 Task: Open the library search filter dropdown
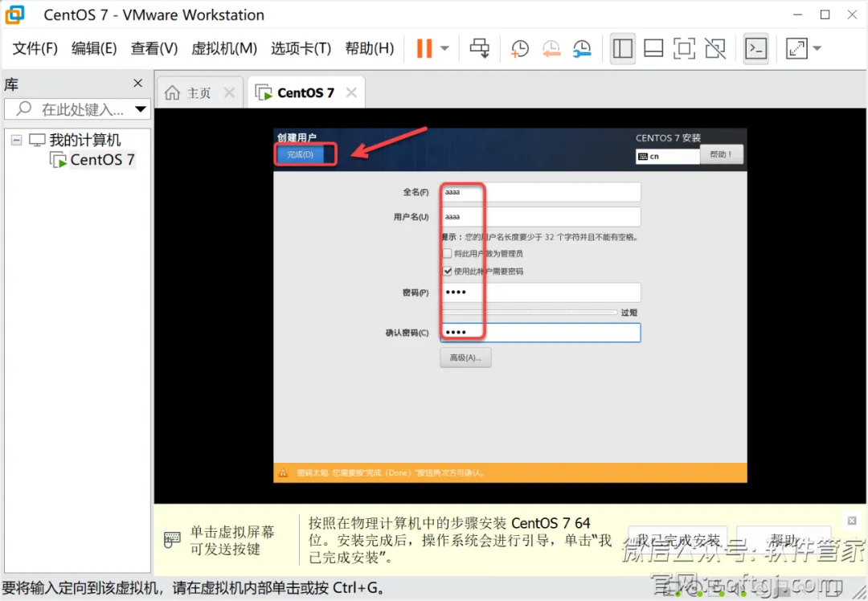(141, 109)
